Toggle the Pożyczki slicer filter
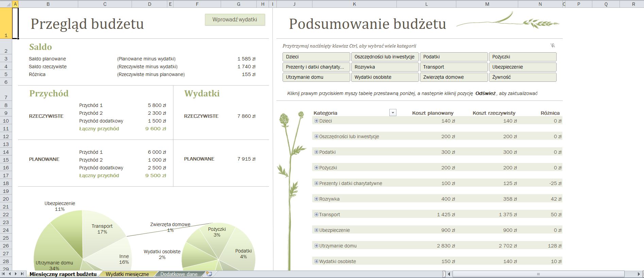This screenshot has width=644, height=278. pyautogui.click(x=523, y=57)
